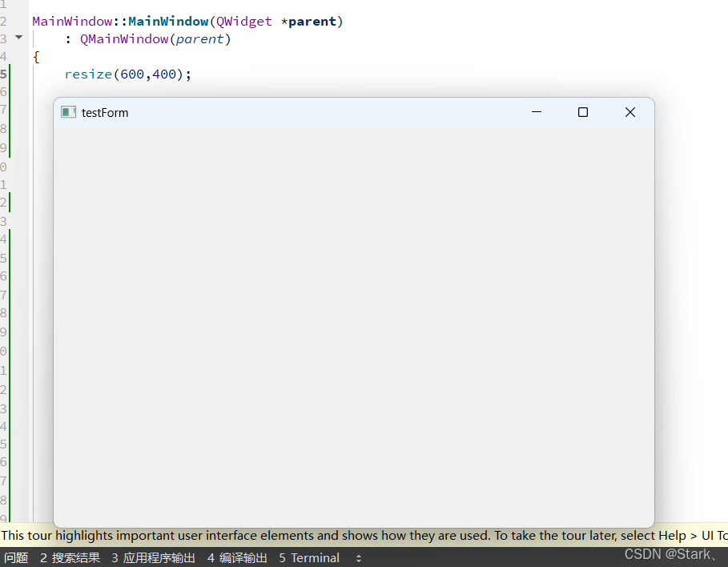This screenshot has width=728, height=567.
Task: Open the 2 搜索结果 output tab
Action: (70, 557)
